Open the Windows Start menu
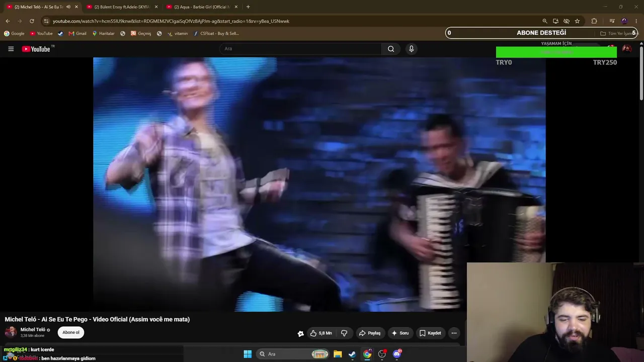644x362 pixels. tap(248, 354)
